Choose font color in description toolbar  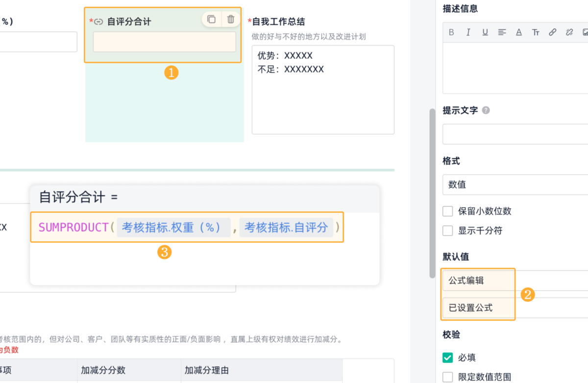518,32
